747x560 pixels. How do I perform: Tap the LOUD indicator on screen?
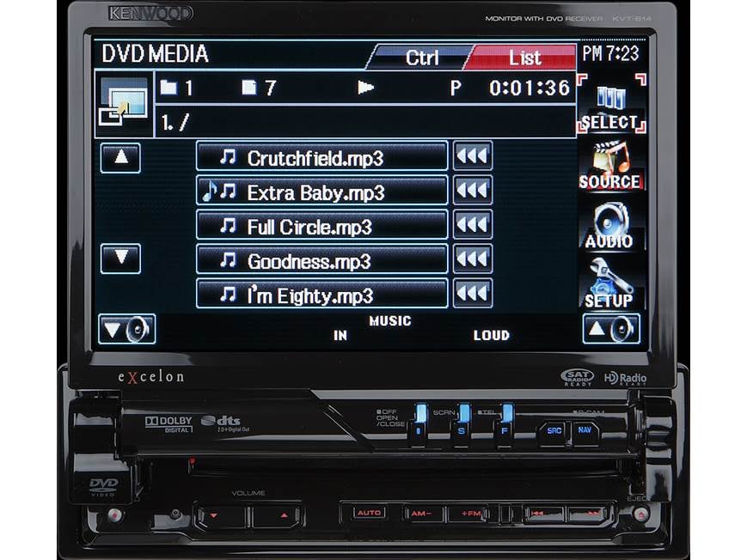(491, 336)
